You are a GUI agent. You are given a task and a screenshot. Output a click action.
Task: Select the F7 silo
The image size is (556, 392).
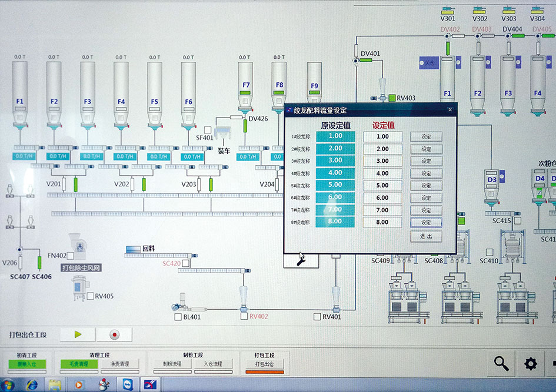pyautogui.click(x=245, y=87)
